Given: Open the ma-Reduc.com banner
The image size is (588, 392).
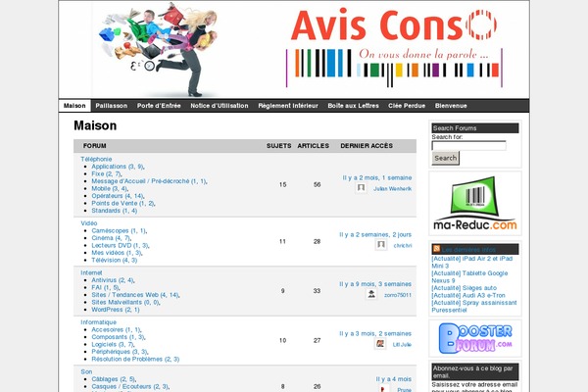Looking at the screenshot, I should click(x=474, y=203).
